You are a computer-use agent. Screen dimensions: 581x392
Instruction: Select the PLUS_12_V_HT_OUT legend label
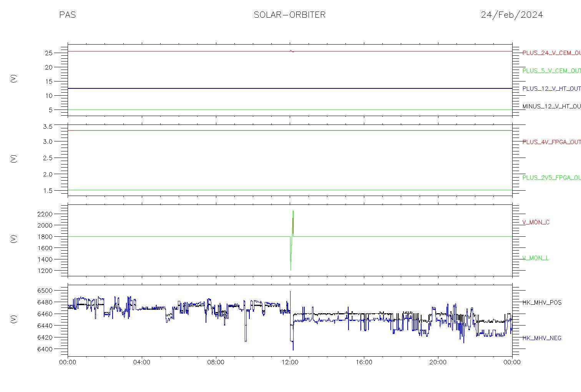551,88
